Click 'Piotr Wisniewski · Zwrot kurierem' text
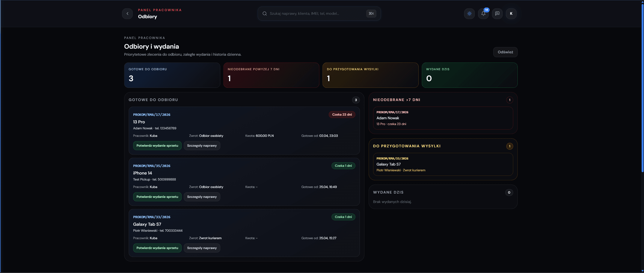 point(401,170)
